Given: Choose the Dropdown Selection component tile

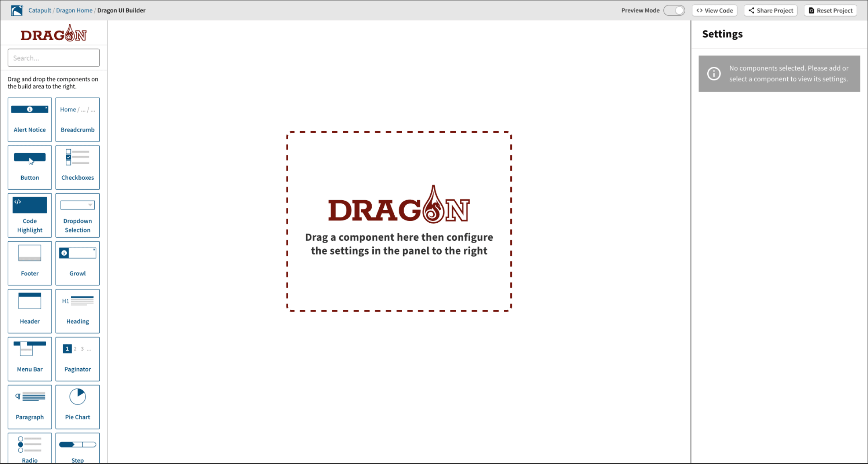Looking at the screenshot, I should pos(78,215).
